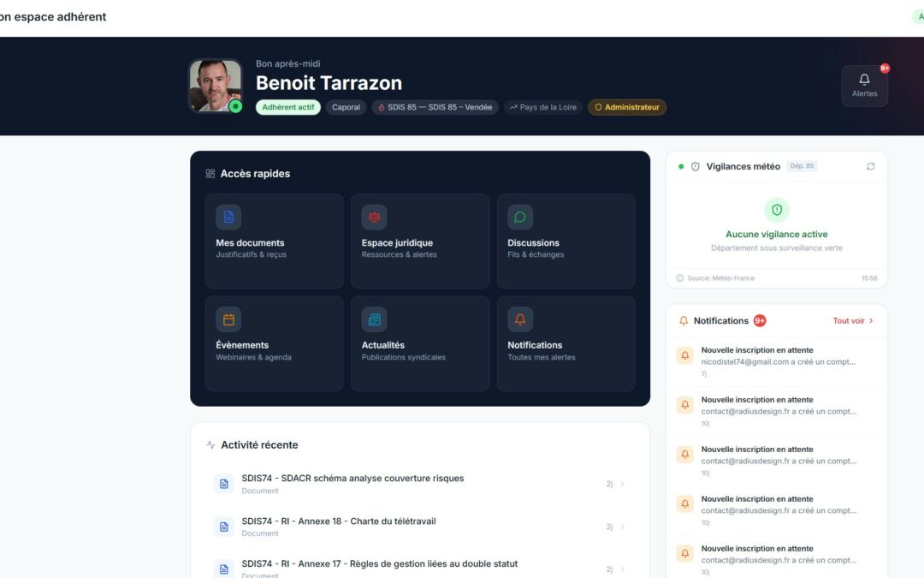Viewport: 924px width, 578px height.
Task: Click the Discussions chat bubble icon
Action: point(520,217)
